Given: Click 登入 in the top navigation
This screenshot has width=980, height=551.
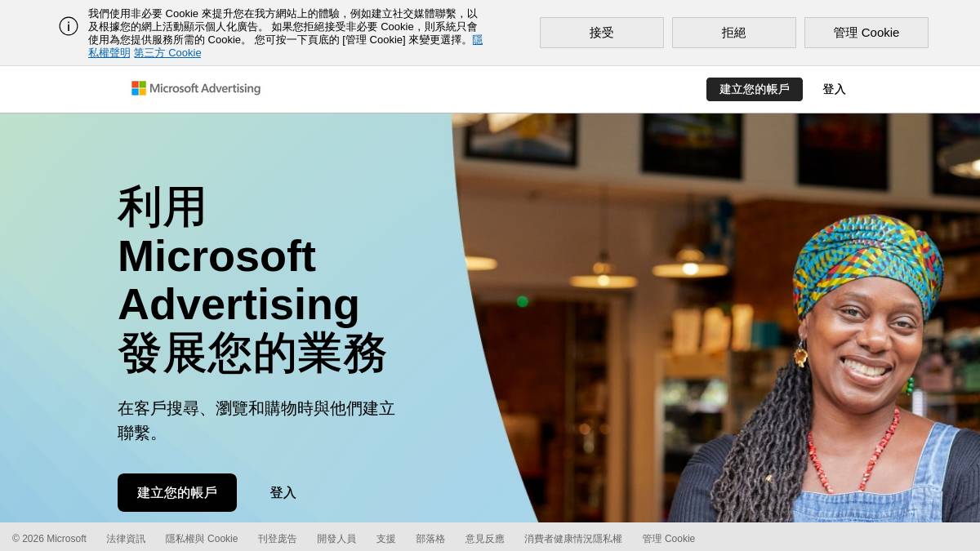Looking at the screenshot, I should pyautogui.click(x=834, y=89).
